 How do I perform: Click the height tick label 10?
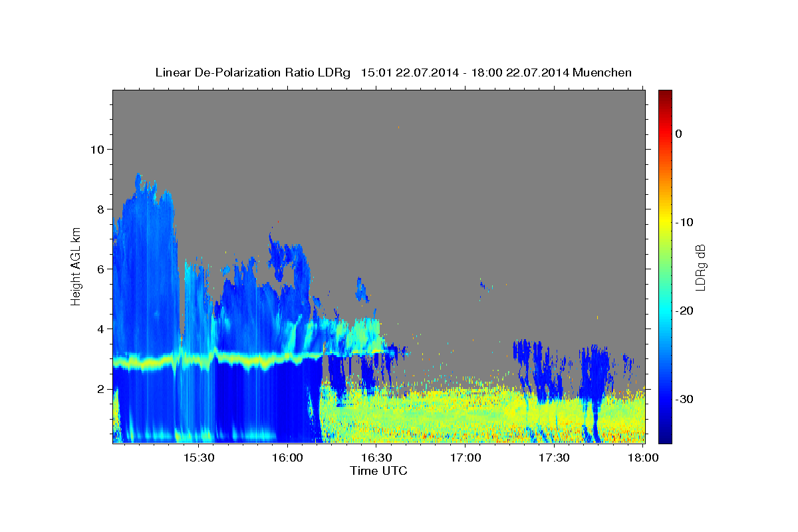coord(96,149)
